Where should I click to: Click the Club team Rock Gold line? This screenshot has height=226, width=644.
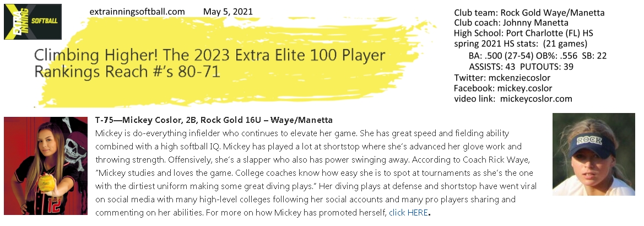click(x=529, y=12)
